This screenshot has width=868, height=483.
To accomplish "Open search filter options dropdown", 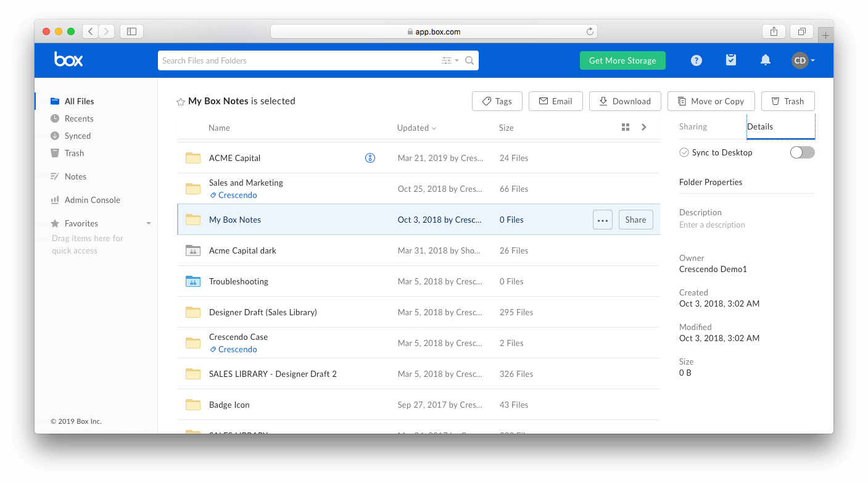I will pos(450,60).
